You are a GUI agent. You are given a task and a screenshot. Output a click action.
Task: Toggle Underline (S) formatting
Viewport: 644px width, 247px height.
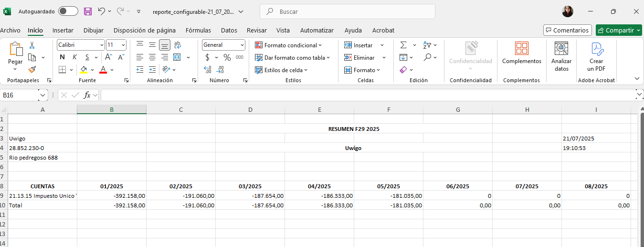tap(87, 57)
